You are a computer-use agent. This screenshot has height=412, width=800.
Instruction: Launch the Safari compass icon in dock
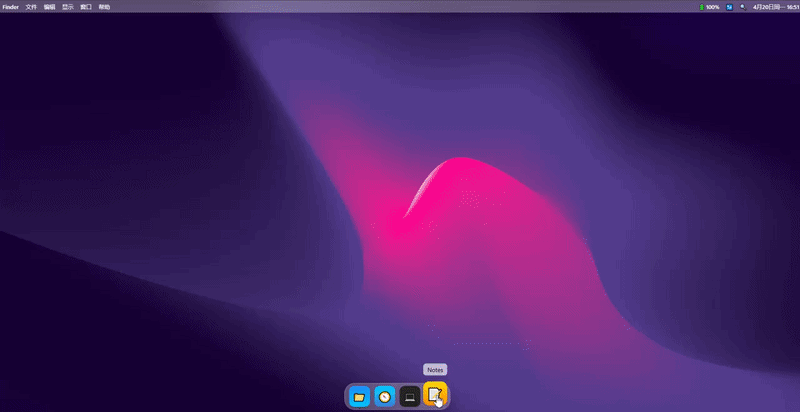point(384,397)
